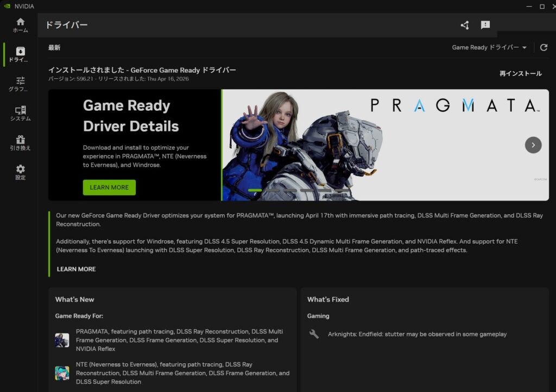
Task: Select the ドライバー (Drivers) sidebar icon
Action: coord(20,54)
